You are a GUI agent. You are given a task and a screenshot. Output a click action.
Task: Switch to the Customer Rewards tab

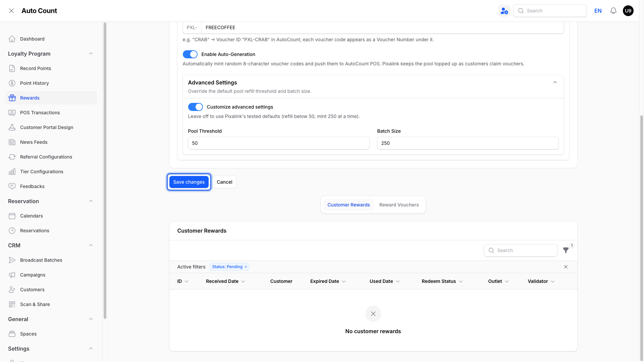coord(348,205)
